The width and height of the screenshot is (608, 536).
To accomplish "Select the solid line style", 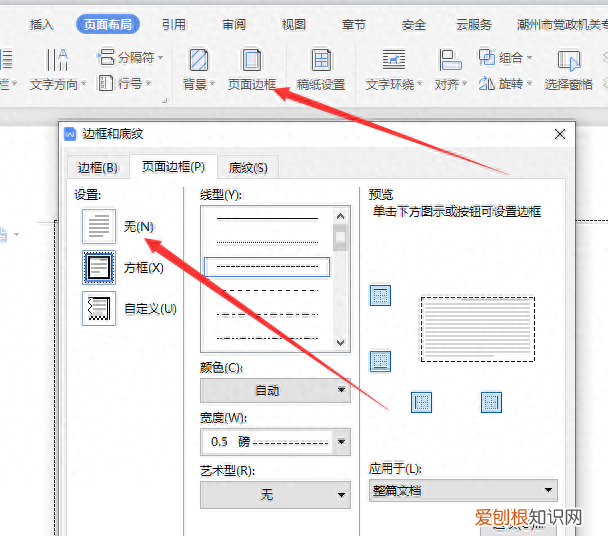I will (267, 219).
